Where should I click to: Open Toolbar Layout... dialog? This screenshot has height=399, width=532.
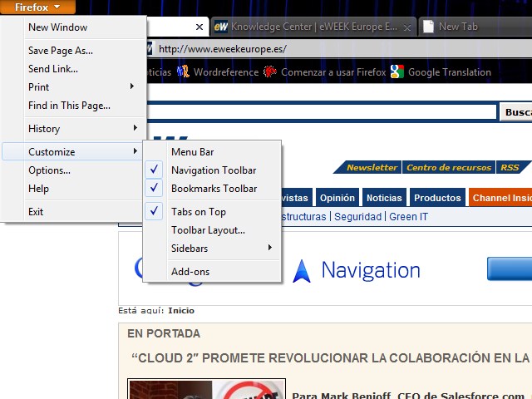[x=208, y=230]
